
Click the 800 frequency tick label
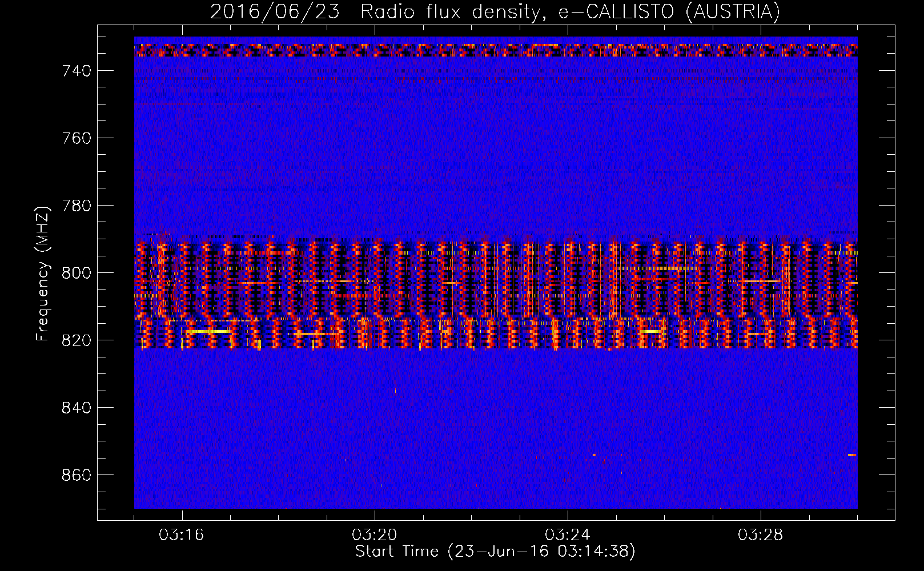coord(77,273)
